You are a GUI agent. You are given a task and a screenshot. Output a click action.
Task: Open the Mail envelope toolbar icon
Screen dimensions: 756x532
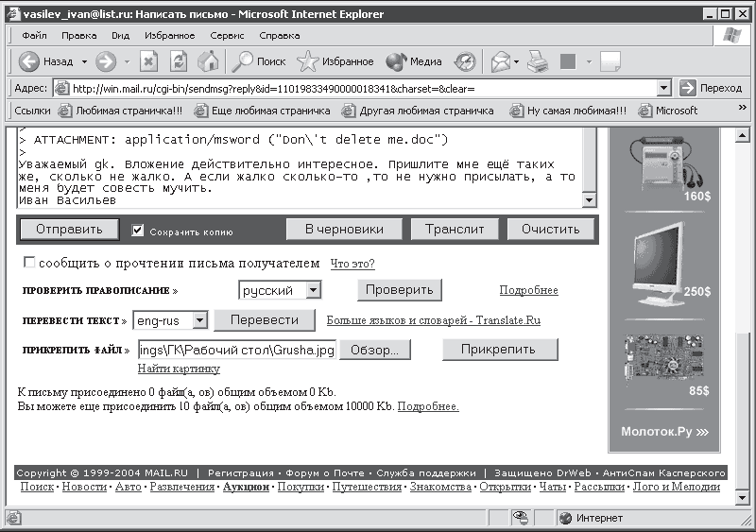click(x=501, y=61)
